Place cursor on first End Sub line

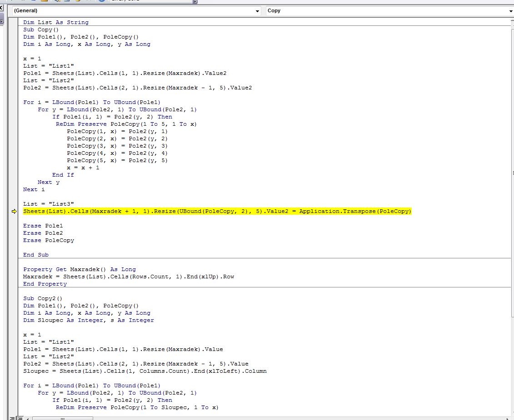36,255
